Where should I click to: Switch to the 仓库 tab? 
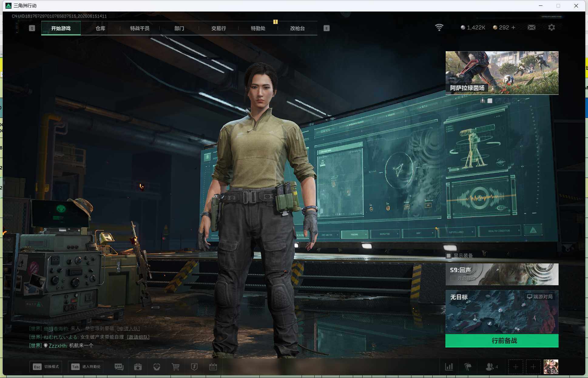(100, 28)
